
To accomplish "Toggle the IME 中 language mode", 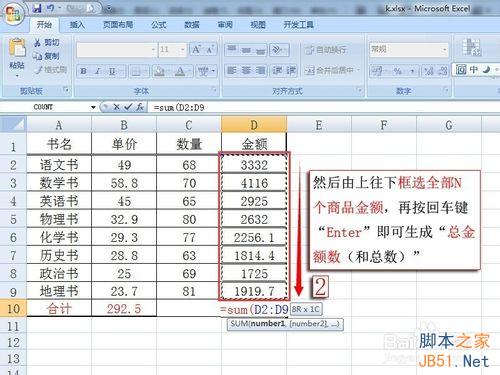I will (473, 69).
